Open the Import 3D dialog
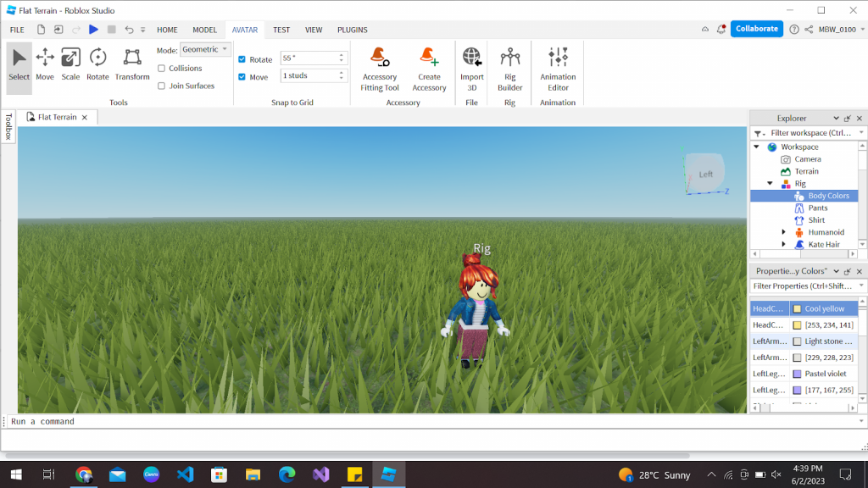868x488 pixels. [x=471, y=68]
